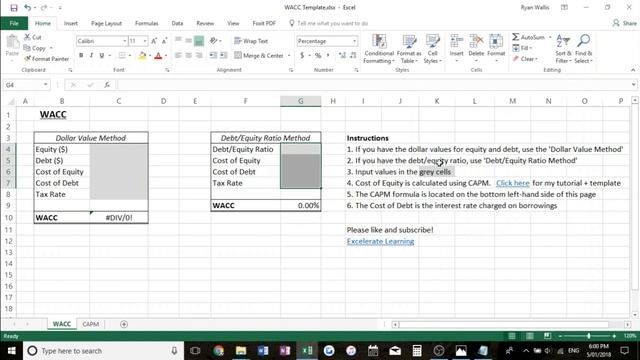Expand the Name Box dropdown arrow

click(46, 85)
